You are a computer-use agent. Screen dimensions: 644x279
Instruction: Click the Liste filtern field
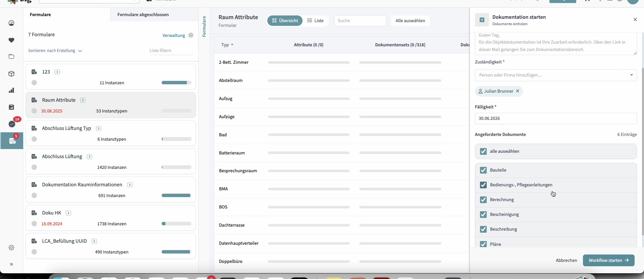click(x=171, y=51)
